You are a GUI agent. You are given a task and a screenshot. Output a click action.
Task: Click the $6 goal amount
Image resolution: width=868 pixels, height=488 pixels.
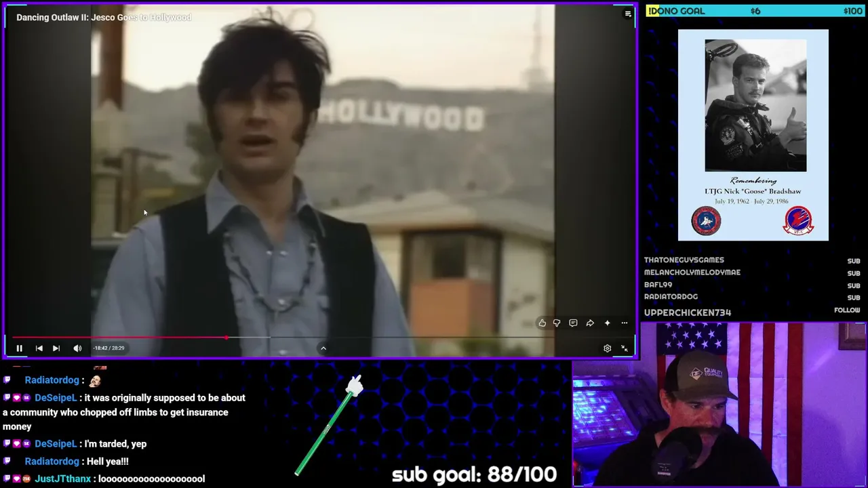point(755,11)
